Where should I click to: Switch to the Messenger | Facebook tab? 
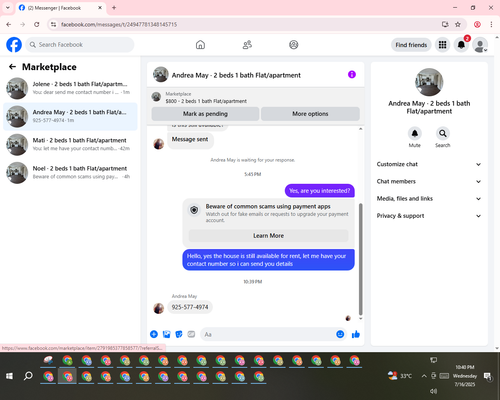click(60, 8)
